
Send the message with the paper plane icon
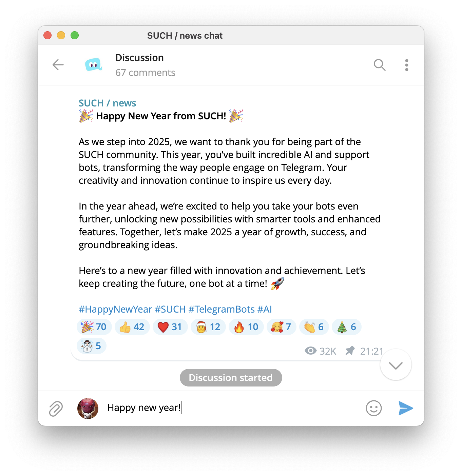tap(406, 408)
